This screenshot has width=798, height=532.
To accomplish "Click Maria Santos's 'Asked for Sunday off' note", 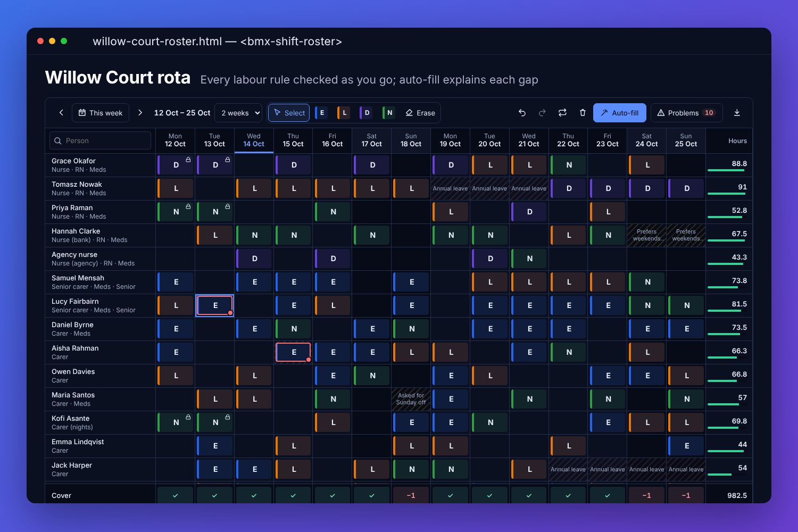I will [x=411, y=399].
